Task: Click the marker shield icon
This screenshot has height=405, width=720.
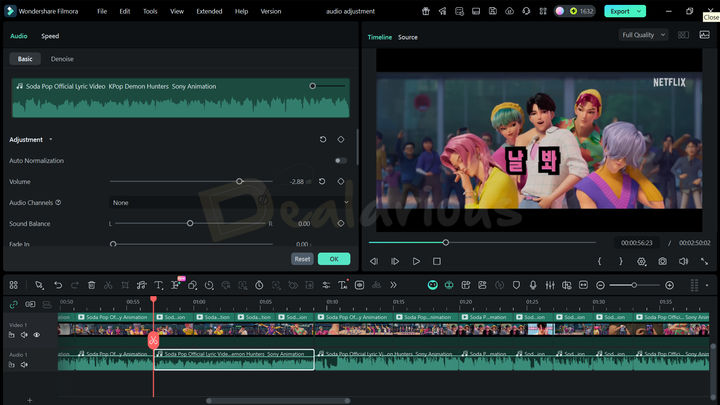Action: 516,285
